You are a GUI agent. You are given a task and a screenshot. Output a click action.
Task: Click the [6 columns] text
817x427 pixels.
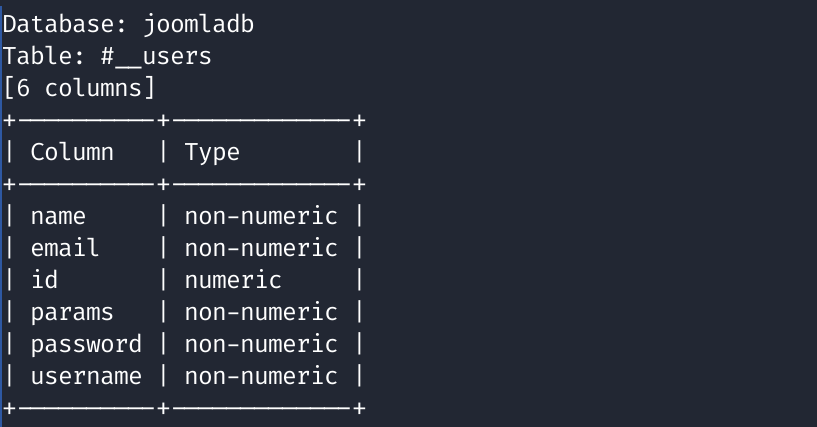[x=79, y=88]
